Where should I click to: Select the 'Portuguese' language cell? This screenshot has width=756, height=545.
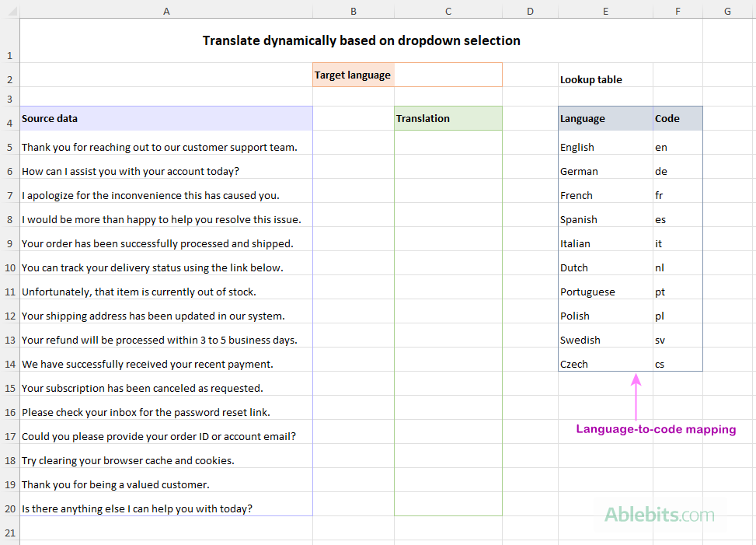[605, 288]
